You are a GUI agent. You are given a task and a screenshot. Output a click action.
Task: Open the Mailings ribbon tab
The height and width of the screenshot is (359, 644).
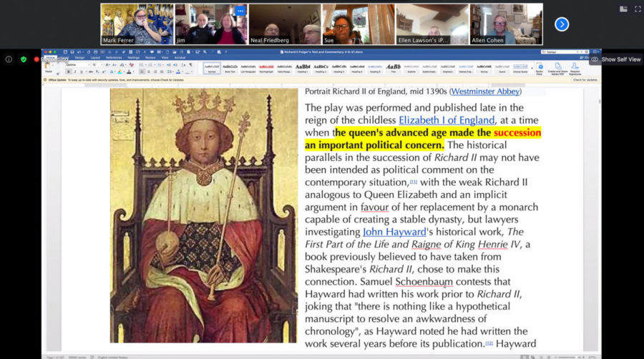tap(134, 57)
